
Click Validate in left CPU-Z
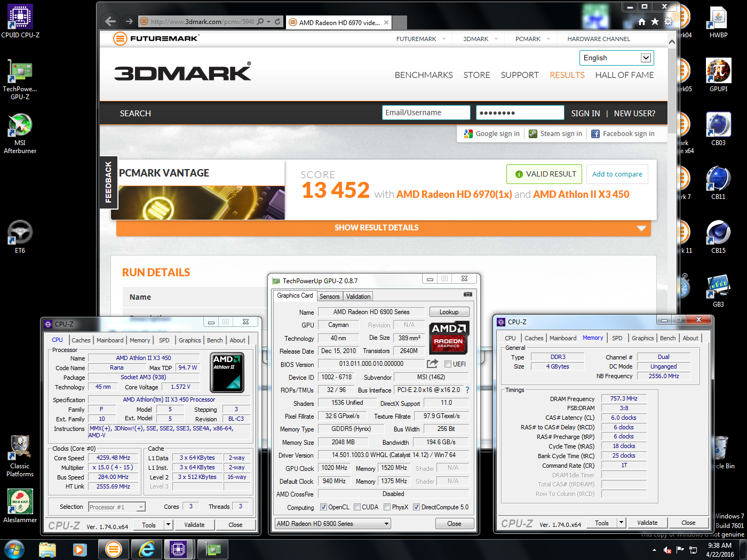click(x=194, y=525)
